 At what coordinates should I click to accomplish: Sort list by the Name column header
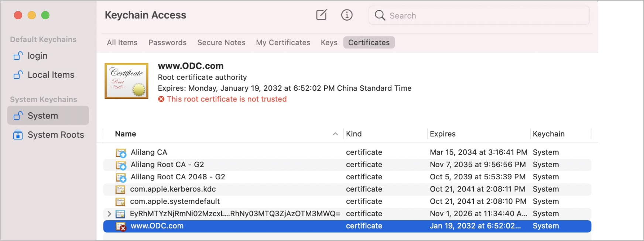coord(126,134)
